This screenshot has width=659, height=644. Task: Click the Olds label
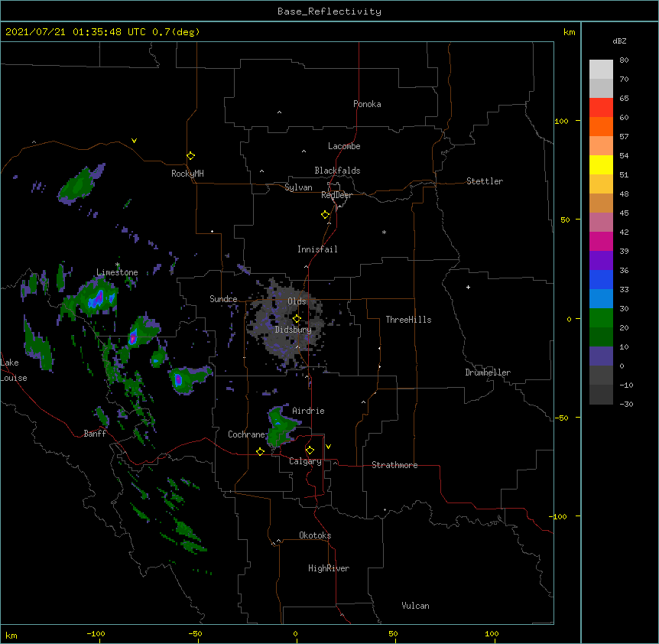297,301
